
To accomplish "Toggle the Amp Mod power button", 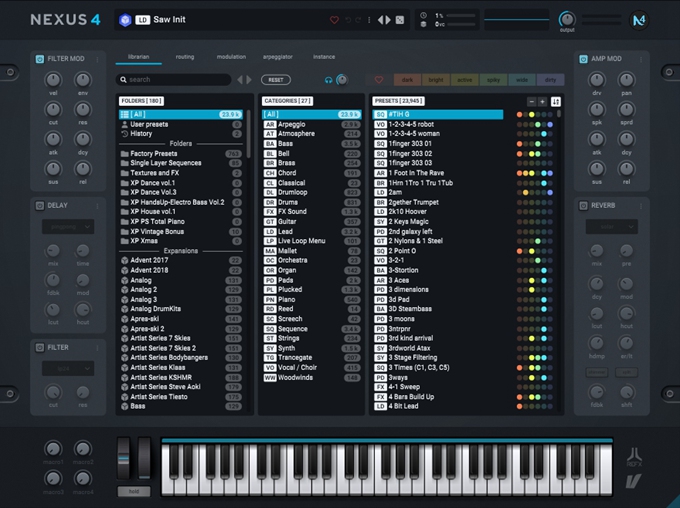I will 583,59.
